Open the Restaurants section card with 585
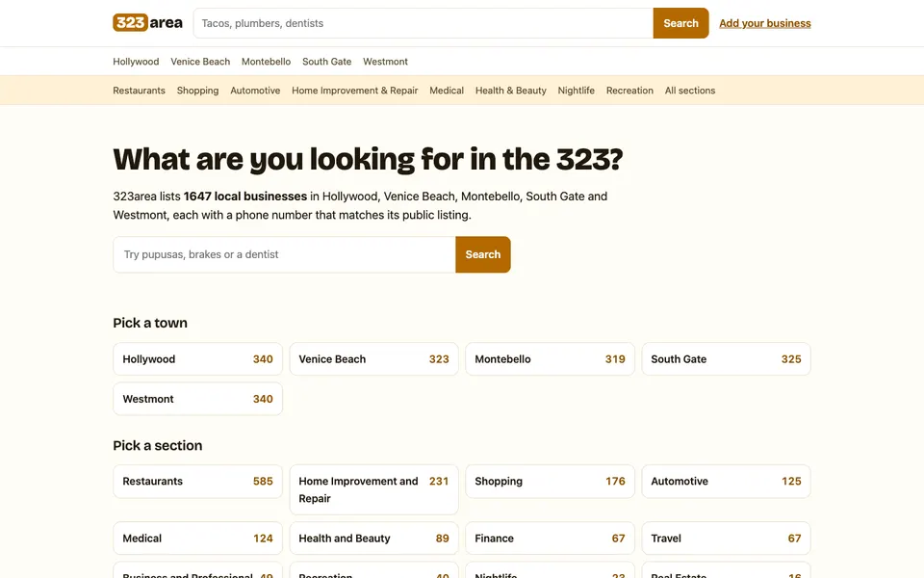Viewport: 924px width, 578px height. coord(198,482)
